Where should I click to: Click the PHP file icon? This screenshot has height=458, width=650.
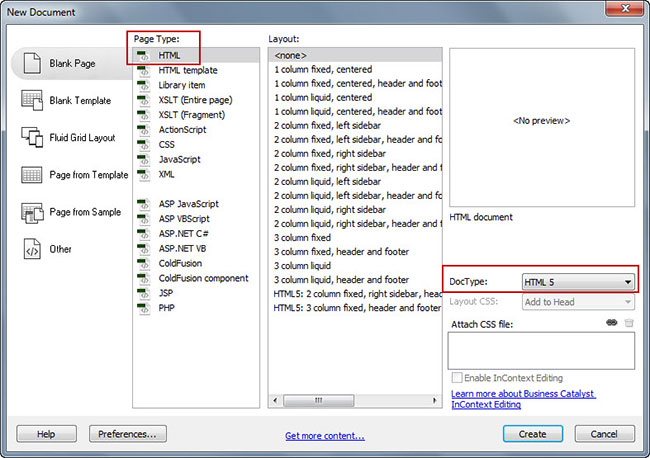[143, 308]
